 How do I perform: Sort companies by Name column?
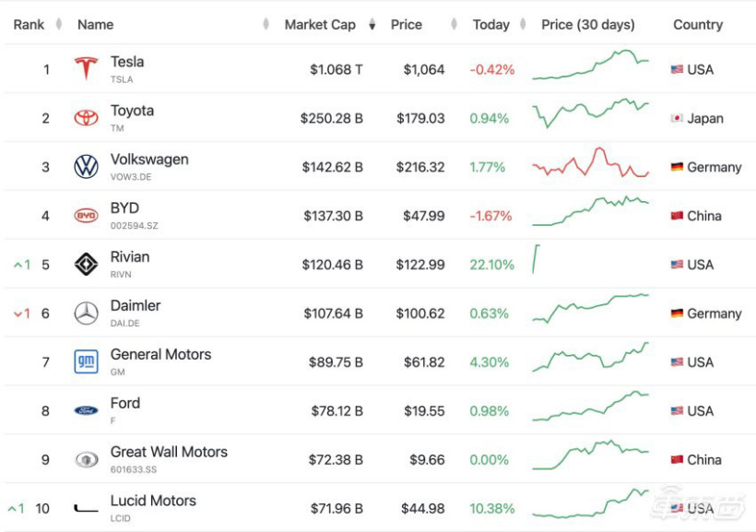(x=96, y=25)
